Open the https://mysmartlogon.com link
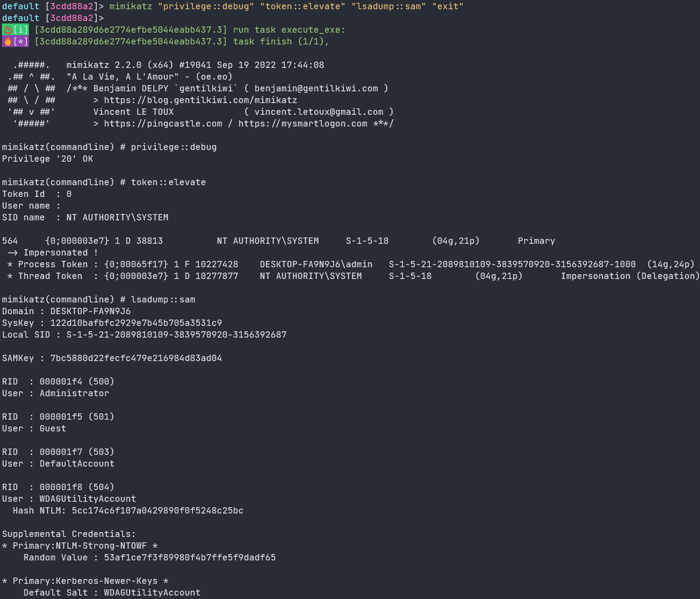Image resolution: width=700 pixels, height=599 pixels. click(x=303, y=124)
